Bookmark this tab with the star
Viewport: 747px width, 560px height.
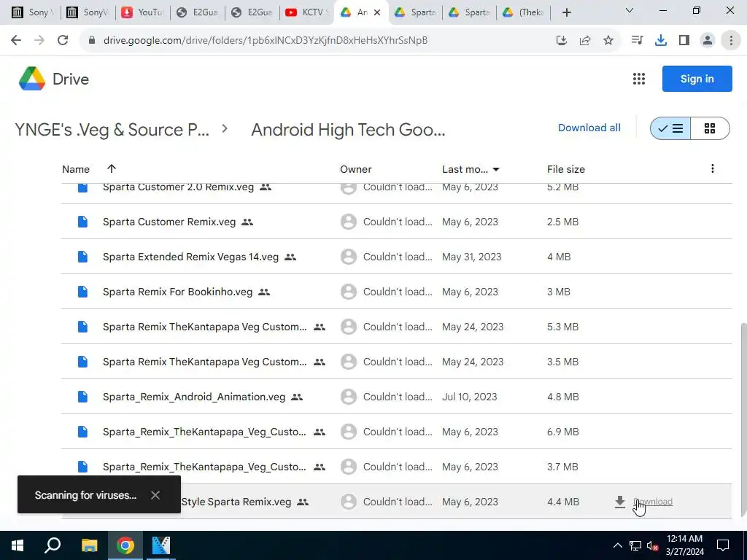tap(608, 41)
